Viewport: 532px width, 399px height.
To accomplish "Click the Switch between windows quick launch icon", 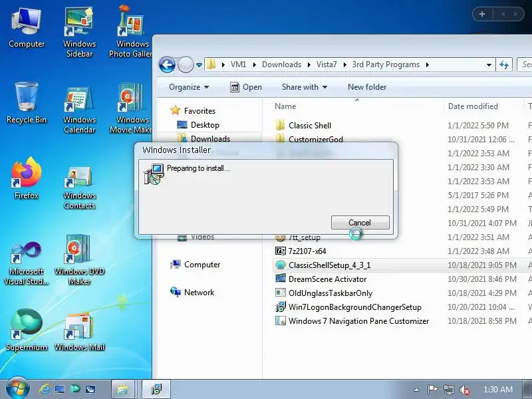I will pyautogui.click(x=90, y=389).
